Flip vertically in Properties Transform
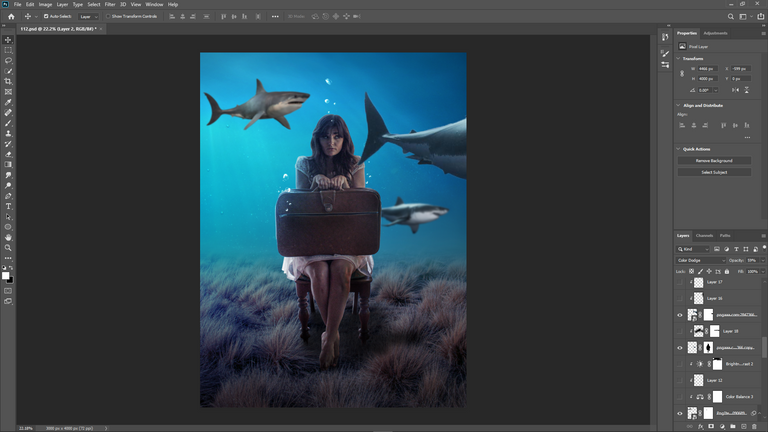 coord(746,90)
